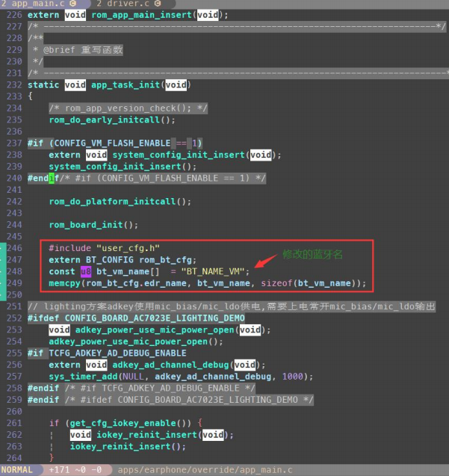Click 'rom_bt_cfg.edr_name' argument
This screenshot has height=476, width=449.
click(136, 283)
